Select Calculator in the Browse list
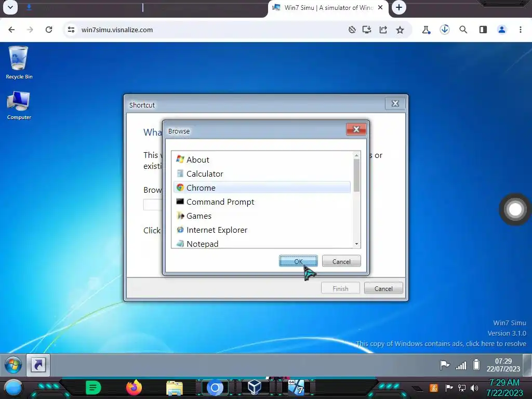 click(262, 174)
